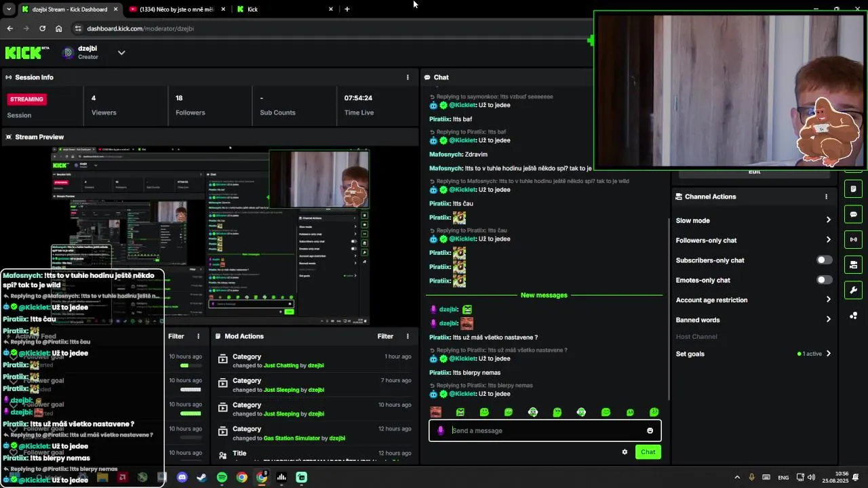Click Mafosnych username beside Zdravim
Viewport: 868px width, 488px height.
pyautogui.click(x=446, y=155)
